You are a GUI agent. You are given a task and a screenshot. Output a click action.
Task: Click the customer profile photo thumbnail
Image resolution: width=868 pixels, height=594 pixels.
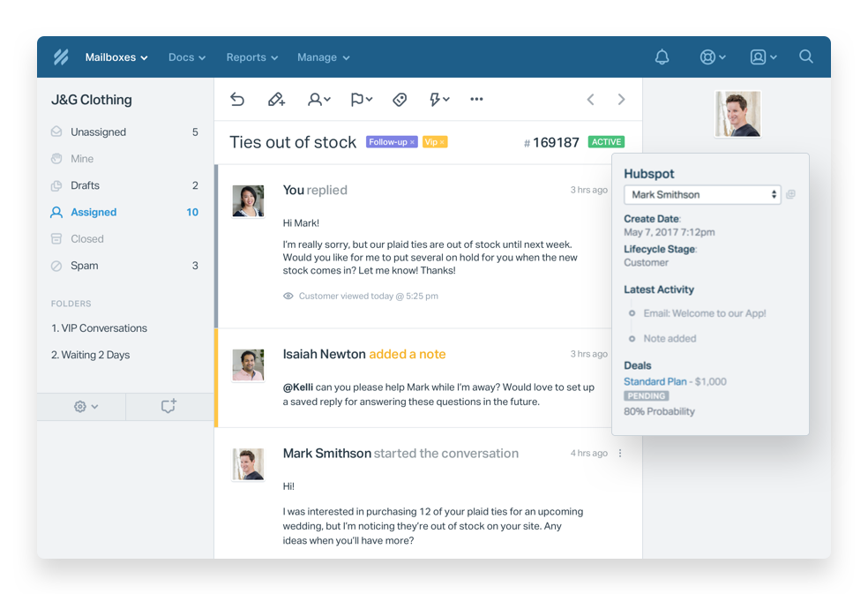click(737, 114)
